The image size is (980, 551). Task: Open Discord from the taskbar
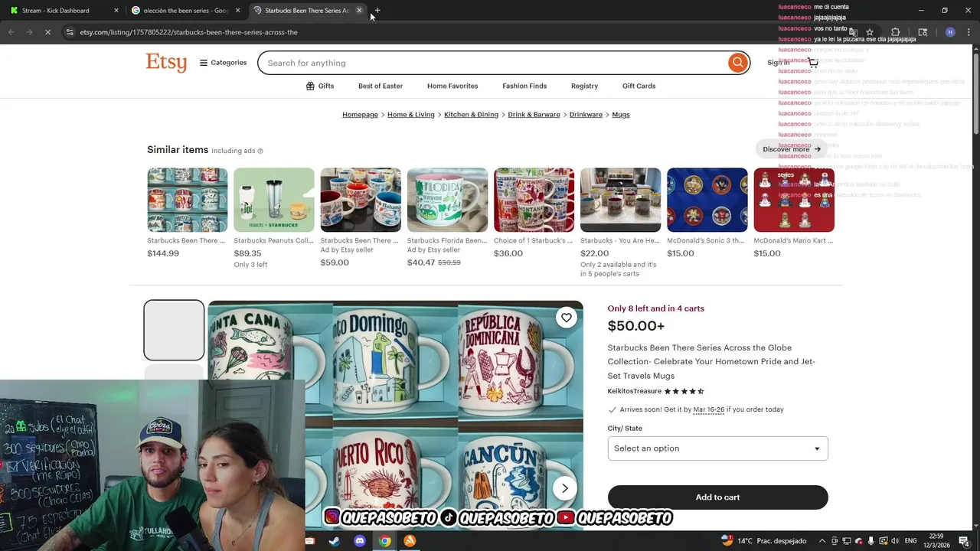pyautogui.click(x=360, y=541)
